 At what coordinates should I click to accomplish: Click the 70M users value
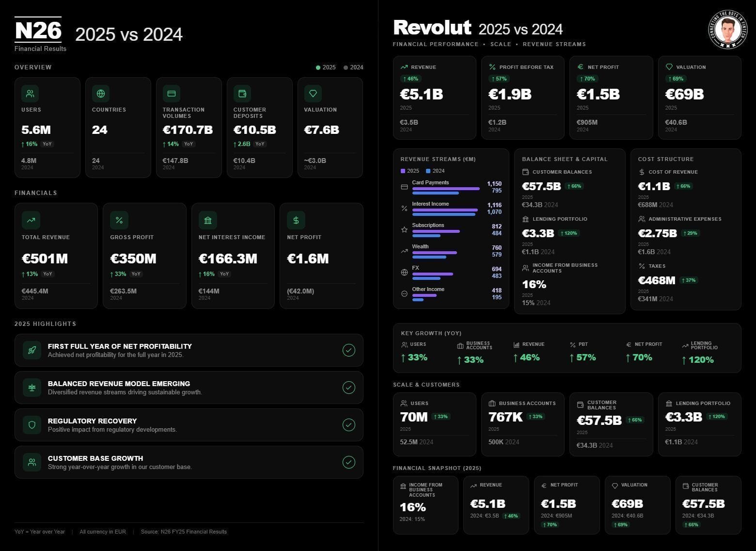click(x=414, y=417)
